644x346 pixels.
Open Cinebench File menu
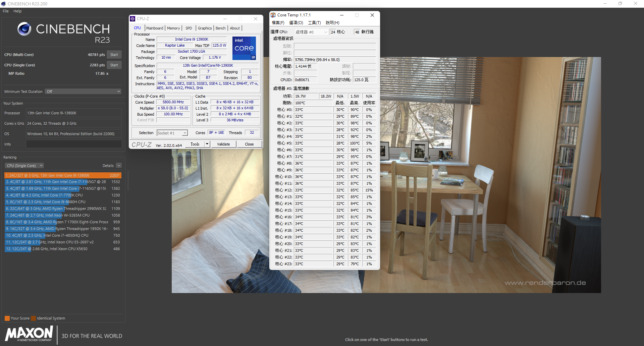[x=6, y=11]
